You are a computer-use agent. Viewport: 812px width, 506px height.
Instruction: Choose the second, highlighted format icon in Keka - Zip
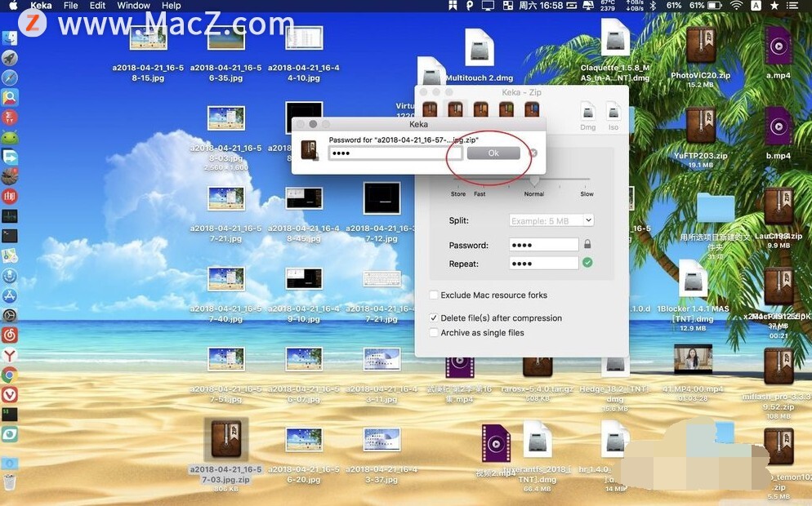pyautogui.click(x=455, y=109)
